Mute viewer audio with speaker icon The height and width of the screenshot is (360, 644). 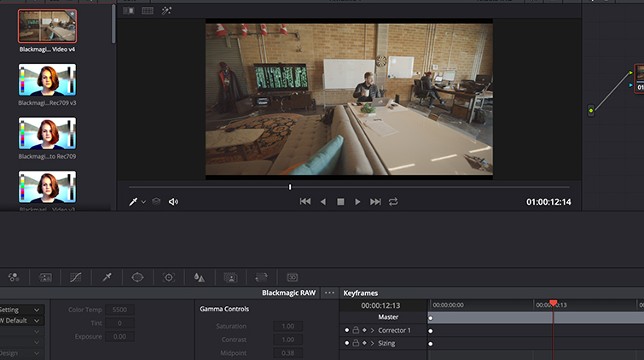173,202
